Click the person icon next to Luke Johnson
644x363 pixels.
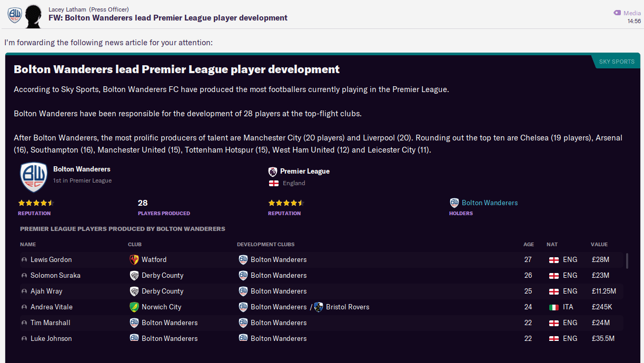click(x=24, y=338)
